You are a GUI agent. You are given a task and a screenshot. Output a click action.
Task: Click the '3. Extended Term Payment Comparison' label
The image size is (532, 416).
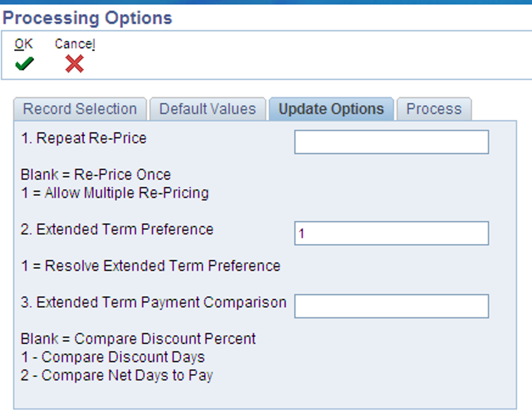click(x=154, y=303)
